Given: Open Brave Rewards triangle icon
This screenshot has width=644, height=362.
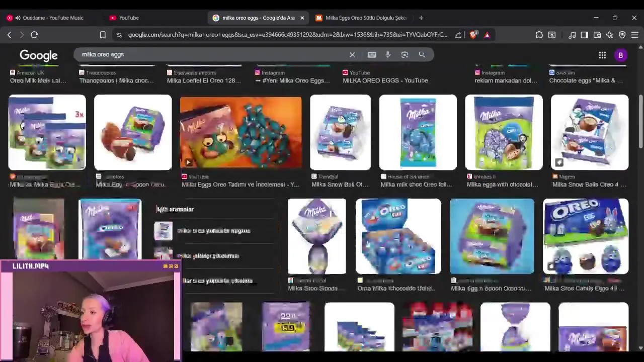Looking at the screenshot, I should (x=487, y=35).
